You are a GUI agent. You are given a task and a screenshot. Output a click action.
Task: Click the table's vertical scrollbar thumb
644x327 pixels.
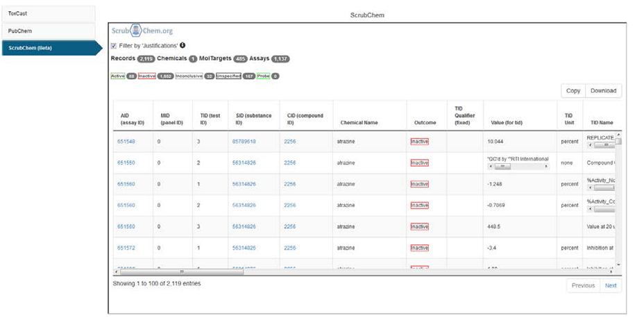618,142
